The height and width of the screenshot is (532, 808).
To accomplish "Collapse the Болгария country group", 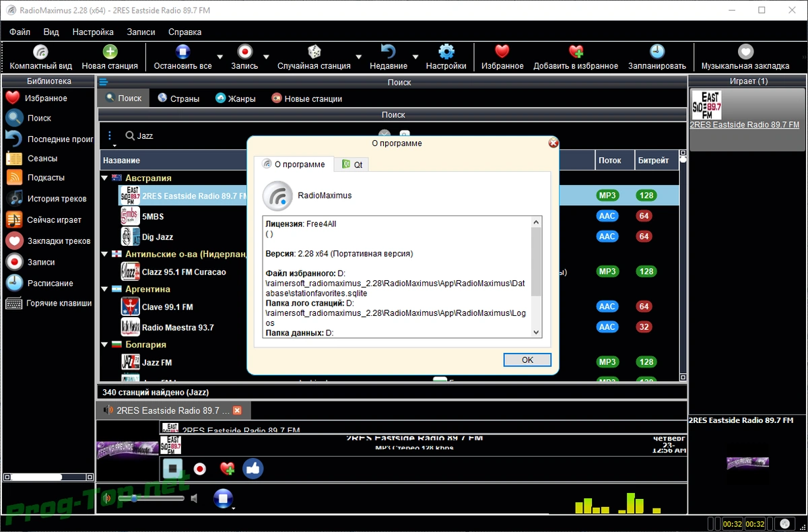I will coord(104,344).
